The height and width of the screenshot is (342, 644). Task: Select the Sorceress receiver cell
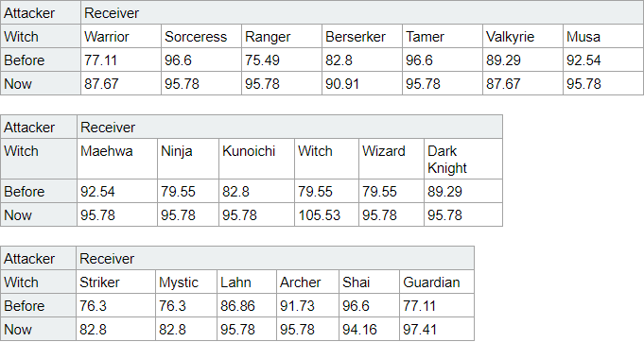point(201,37)
